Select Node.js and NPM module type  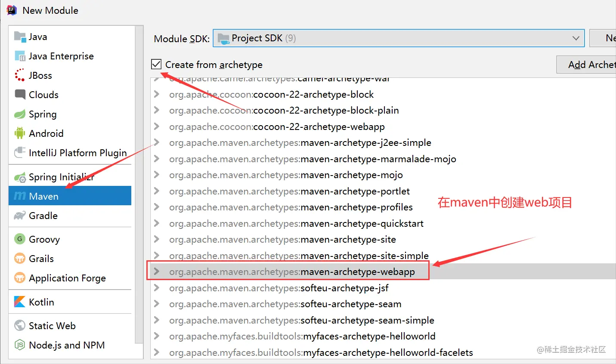point(70,345)
